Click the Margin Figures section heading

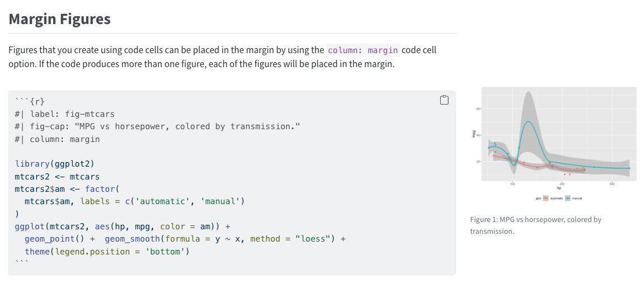pyautogui.click(x=60, y=19)
